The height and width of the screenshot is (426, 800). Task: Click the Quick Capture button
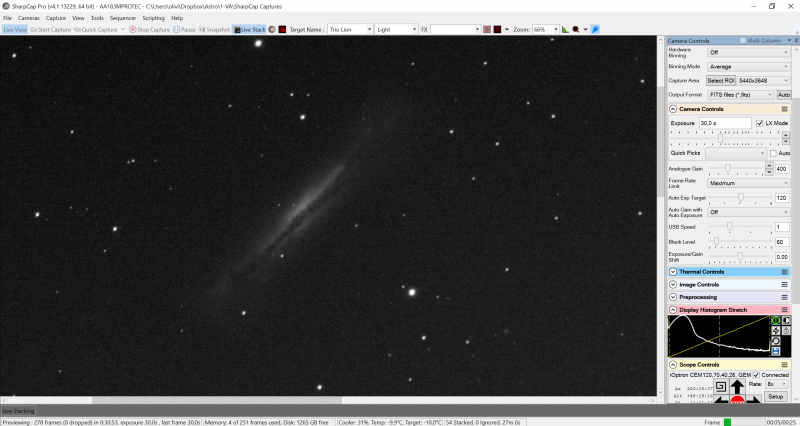[95, 30]
